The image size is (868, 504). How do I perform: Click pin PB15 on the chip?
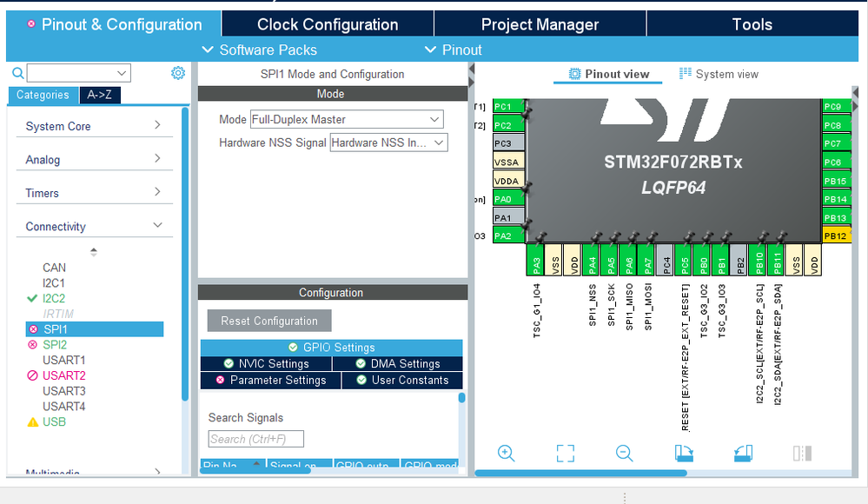(836, 181)
